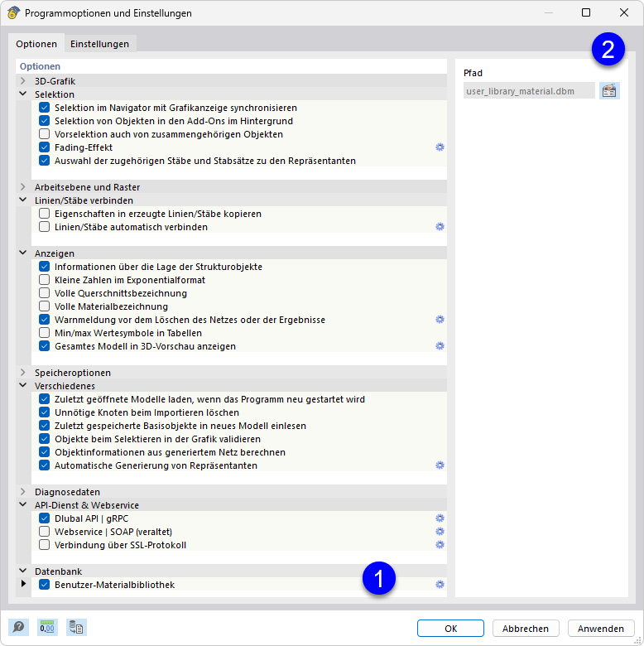Click the application icon in title bar

click(13, 12)
